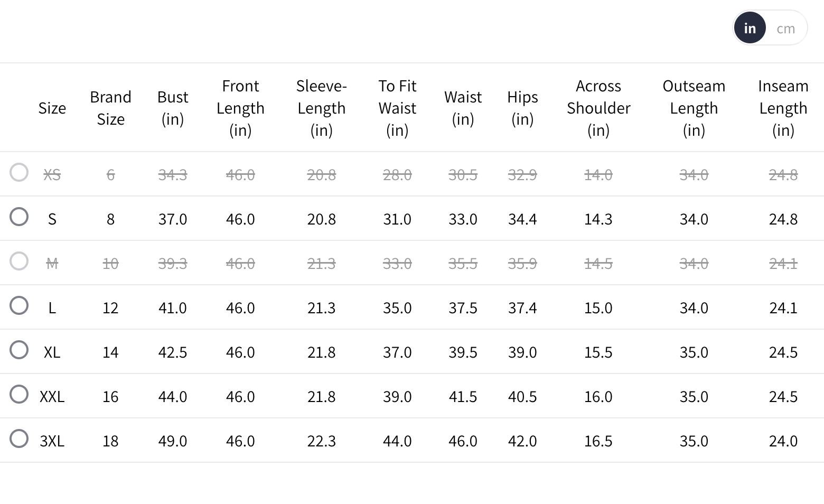824x504 pixels.
Task: Click the Sleeve-Length column header
Action: point(321,108)
